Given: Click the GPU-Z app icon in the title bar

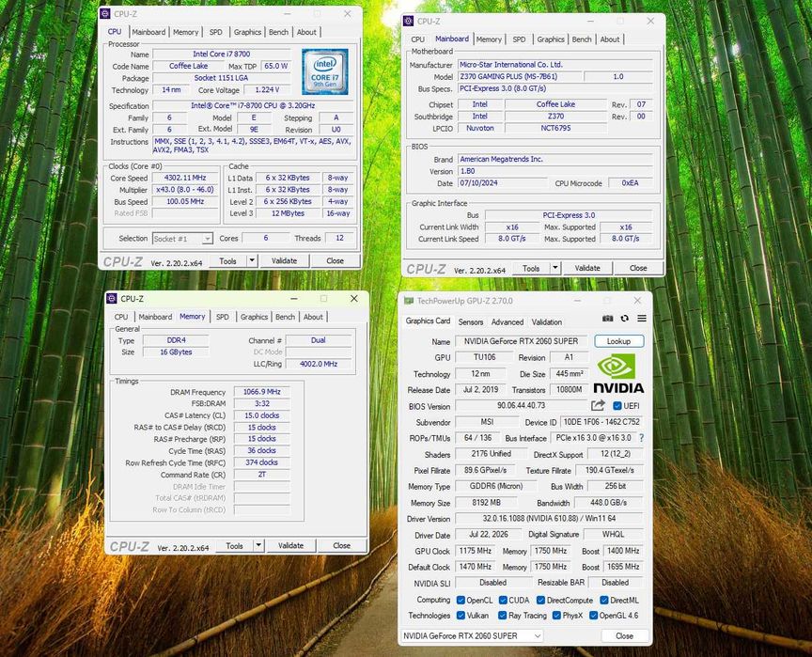Looking at the screenshot, I should (409, 301).
